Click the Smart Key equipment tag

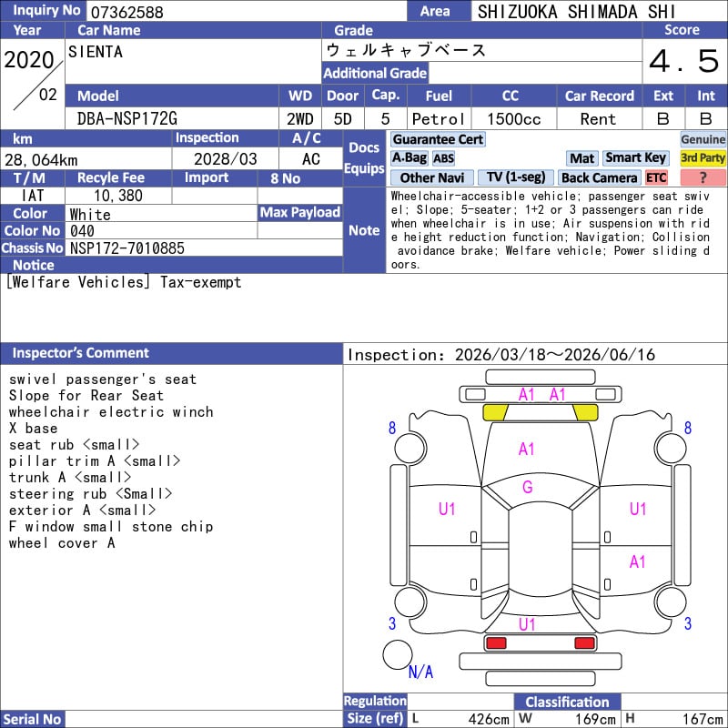click(x=635, y=158)
